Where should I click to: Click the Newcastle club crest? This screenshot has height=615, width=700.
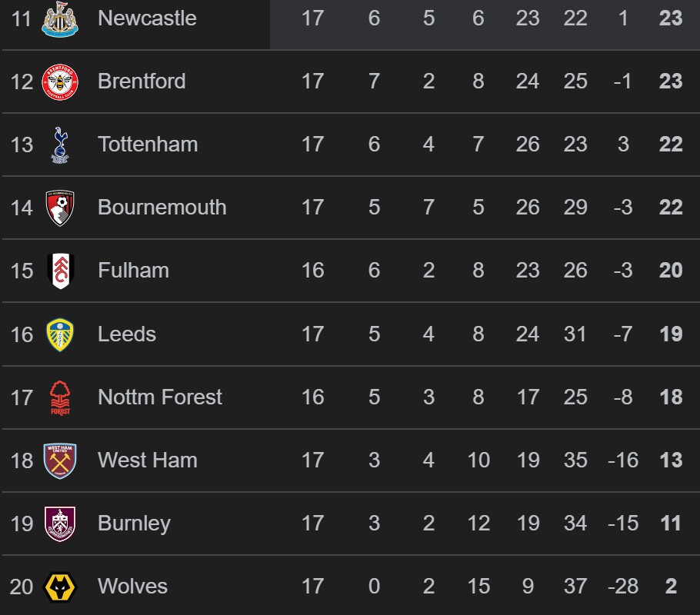(x=60, y=18)
